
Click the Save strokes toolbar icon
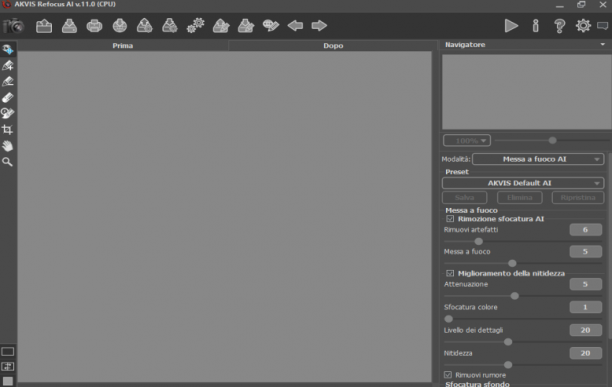pos(246,26)
